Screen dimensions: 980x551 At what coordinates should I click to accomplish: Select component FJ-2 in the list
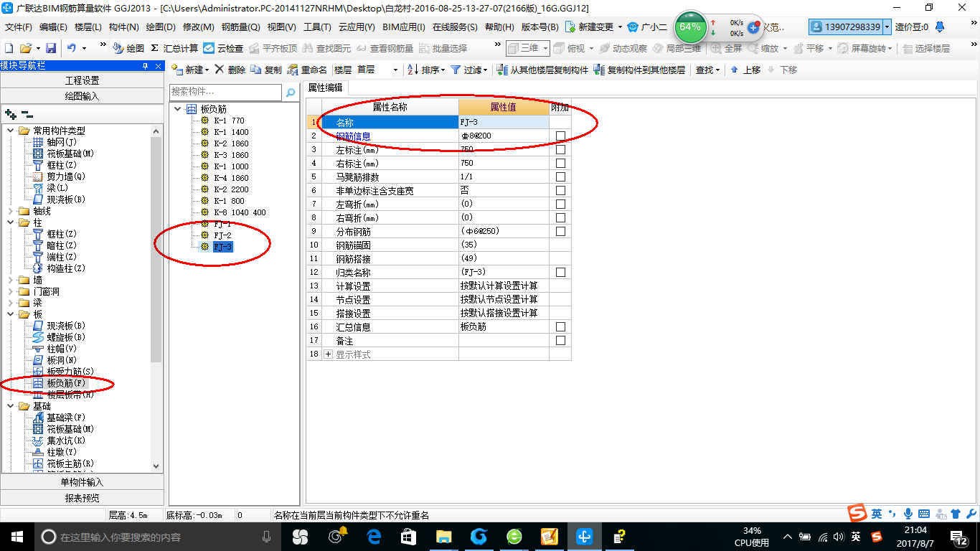(x=222, y=235)
